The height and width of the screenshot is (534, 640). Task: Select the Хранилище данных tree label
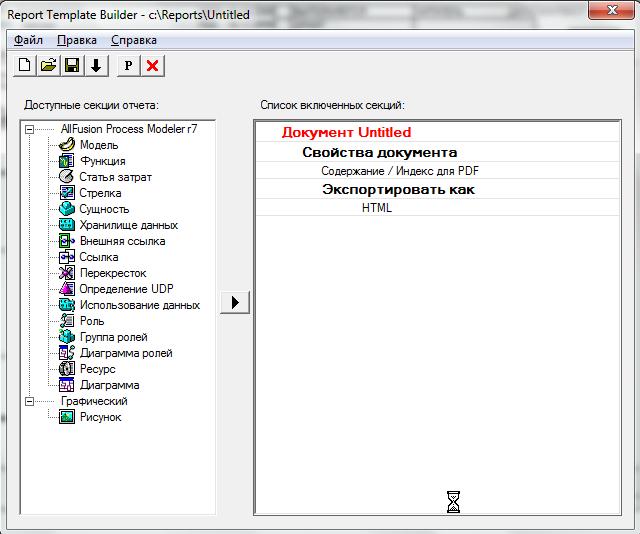129,225
